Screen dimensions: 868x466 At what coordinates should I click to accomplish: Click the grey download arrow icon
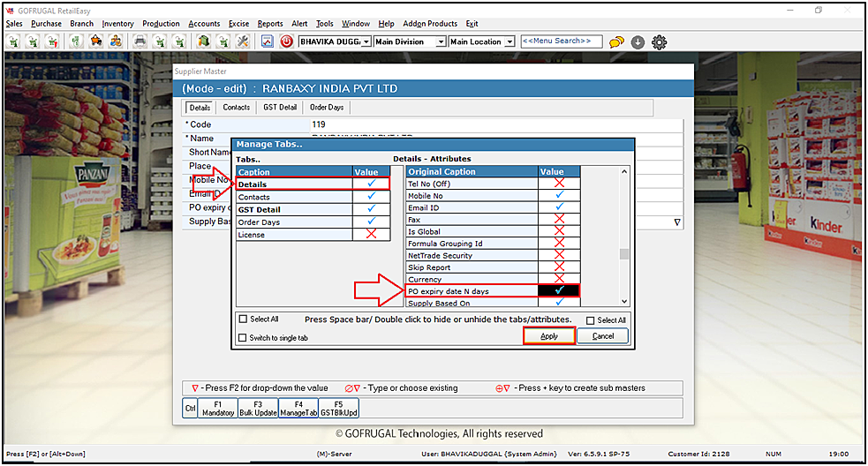click(638, 41)
